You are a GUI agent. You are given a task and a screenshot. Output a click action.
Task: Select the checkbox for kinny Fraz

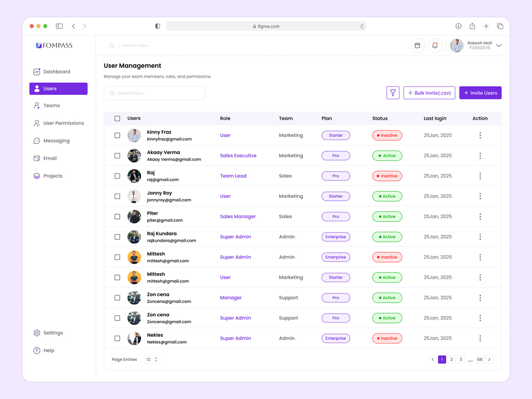click(117, 135)
